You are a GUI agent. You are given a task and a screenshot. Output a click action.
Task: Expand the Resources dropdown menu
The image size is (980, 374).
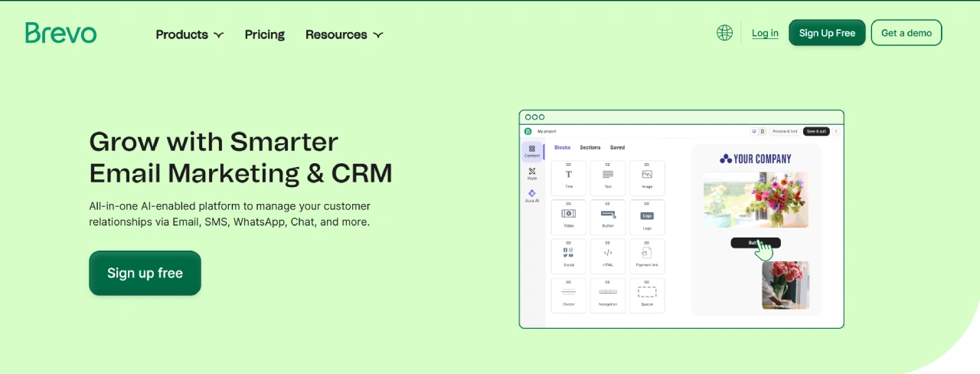(x=344, y=34)
